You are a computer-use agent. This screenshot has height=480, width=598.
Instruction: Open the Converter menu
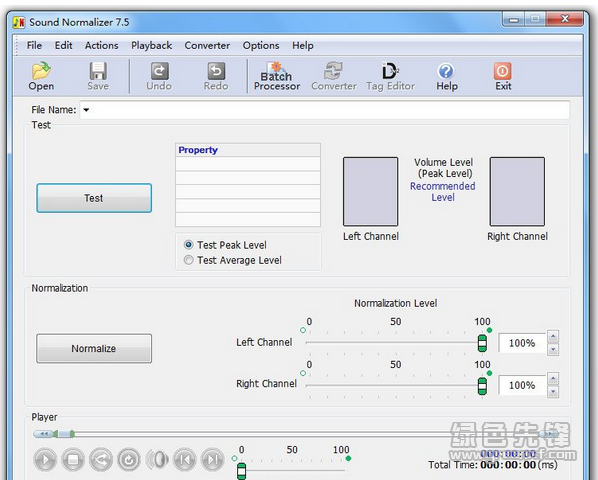point(207,45)
